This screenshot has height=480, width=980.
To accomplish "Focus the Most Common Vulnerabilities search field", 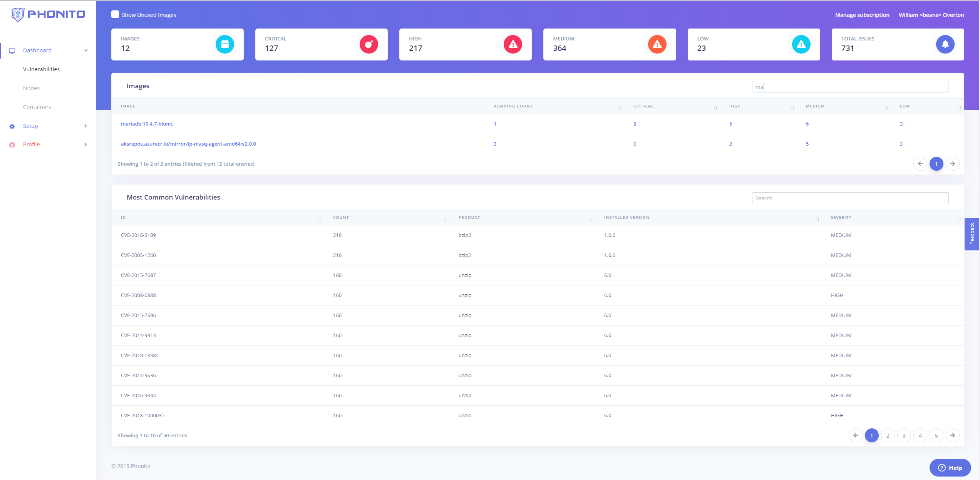I will tap(850, 198).
